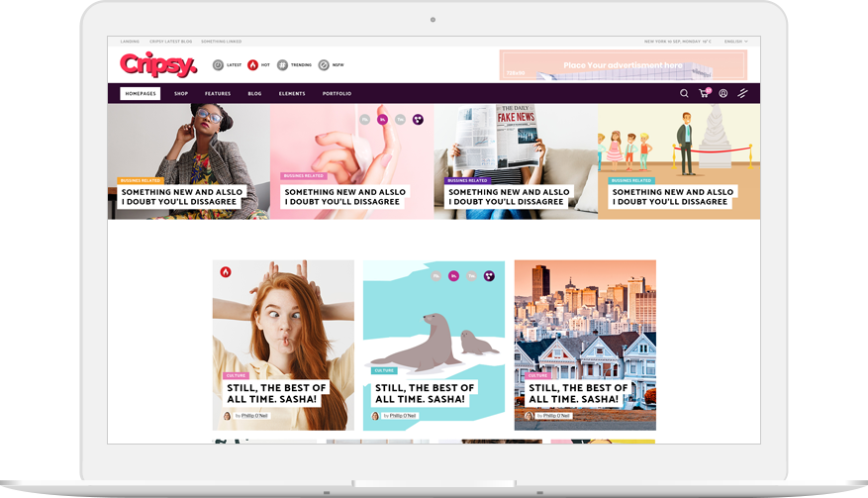
Task: Click the Hot flame icon in header
Action: (253, 64)
